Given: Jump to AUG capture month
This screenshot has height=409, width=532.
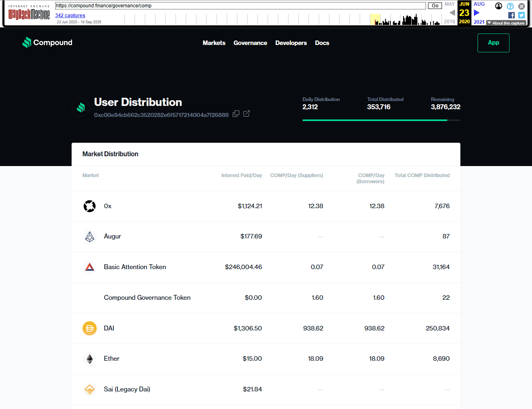Looking at the screenshot, I should [479, 4].
